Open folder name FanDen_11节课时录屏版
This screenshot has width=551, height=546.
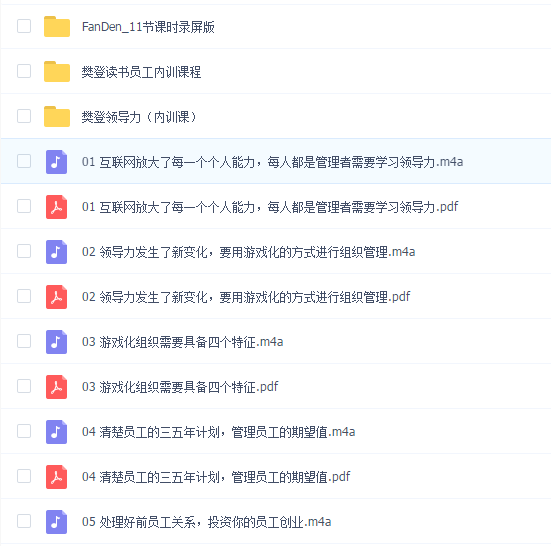tap(148, 27)
